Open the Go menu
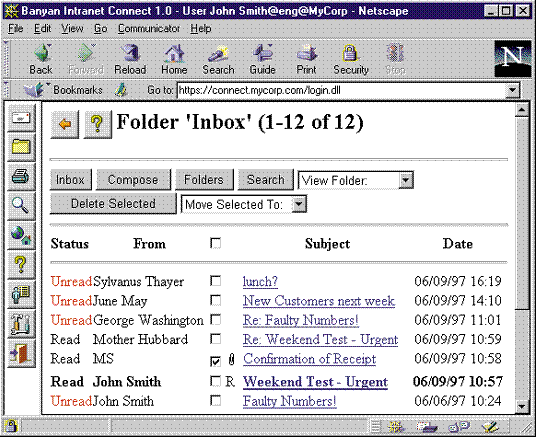Image resolution: width=536 pixels, height=437 pixels. [100, 28]
